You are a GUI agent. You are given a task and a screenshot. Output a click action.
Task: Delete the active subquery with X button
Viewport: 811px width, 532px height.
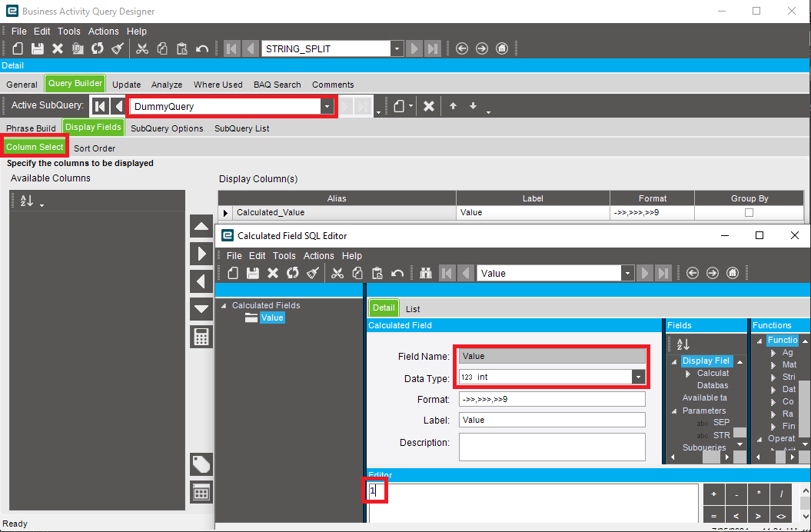pyautogui.click(x=429, y=106)
